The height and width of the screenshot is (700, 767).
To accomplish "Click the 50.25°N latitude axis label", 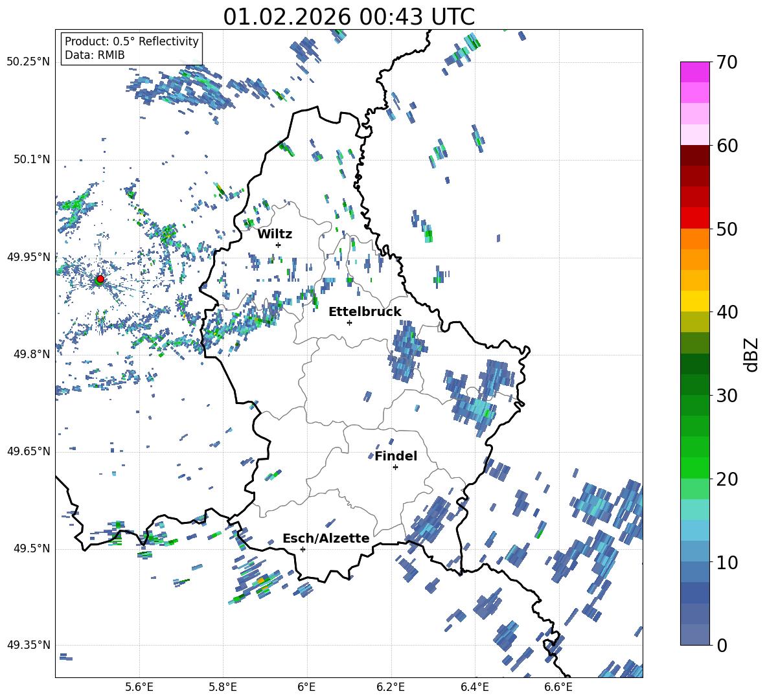I will [x=28, y=62].
